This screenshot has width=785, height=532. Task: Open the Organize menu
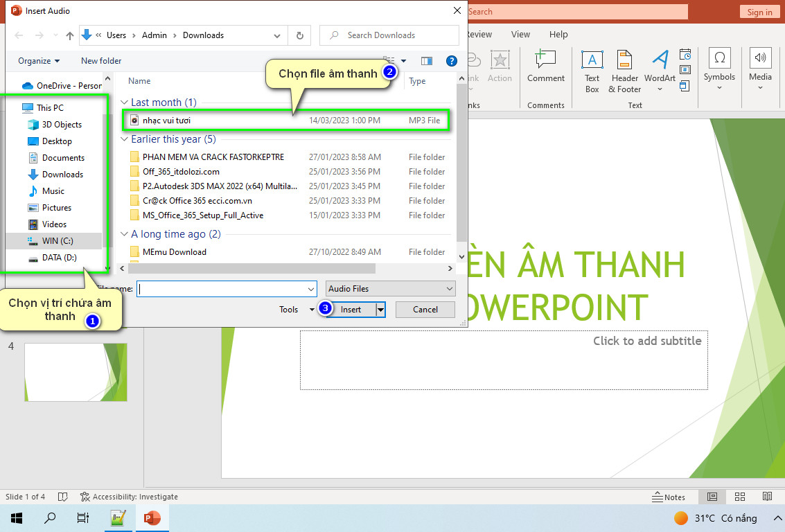(39, 61)
